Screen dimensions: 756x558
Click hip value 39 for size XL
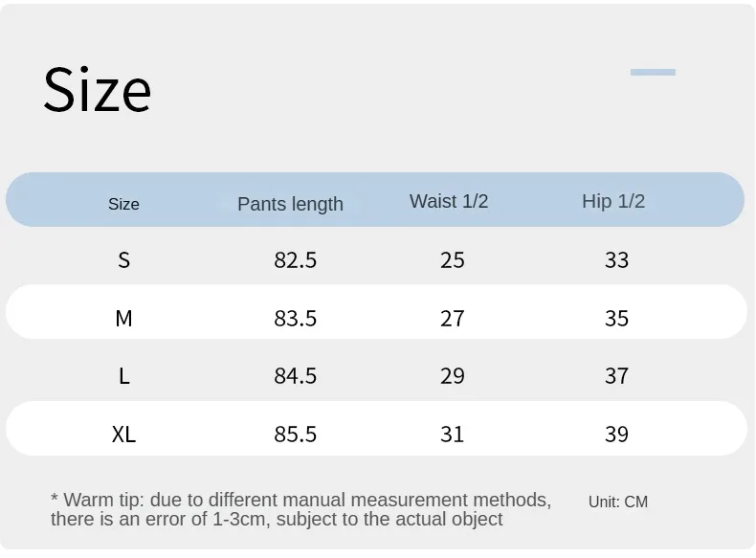(x=616, y=435)
